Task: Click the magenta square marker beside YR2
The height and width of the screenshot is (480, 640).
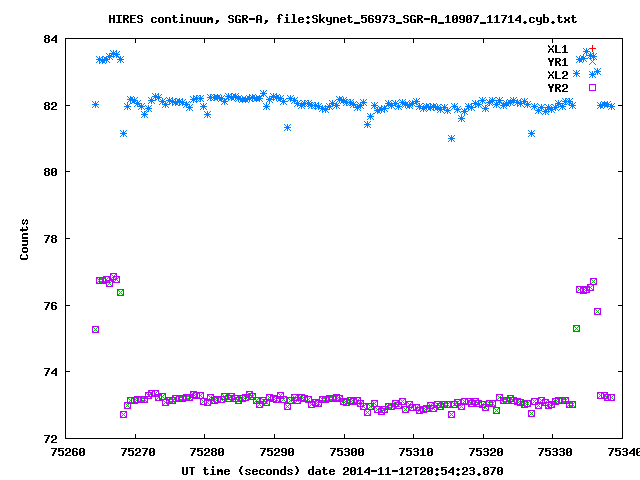Action: [x=593, y=87]
